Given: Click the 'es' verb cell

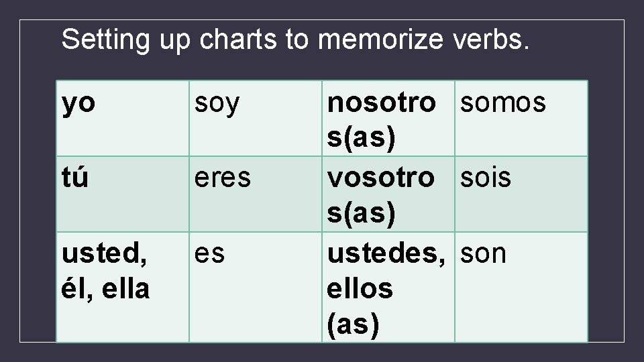Looking at the screenshot, I should pyautogui.click(x=255, y=287).
